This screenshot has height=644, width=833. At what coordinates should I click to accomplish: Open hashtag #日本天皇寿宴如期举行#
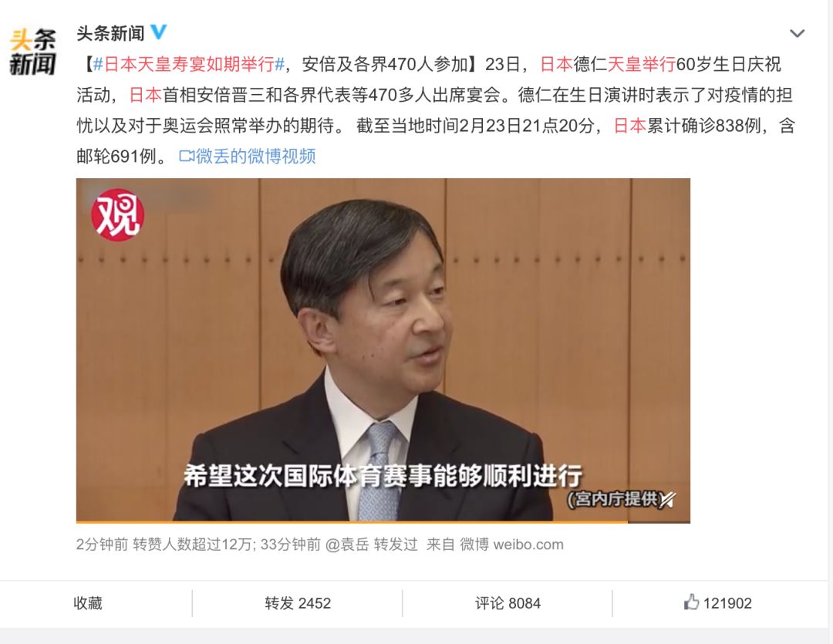pyautogui.click(x=189, y=64)
